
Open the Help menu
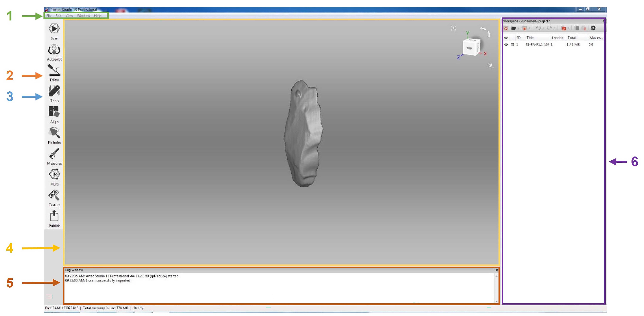click(x=98, y=16)
